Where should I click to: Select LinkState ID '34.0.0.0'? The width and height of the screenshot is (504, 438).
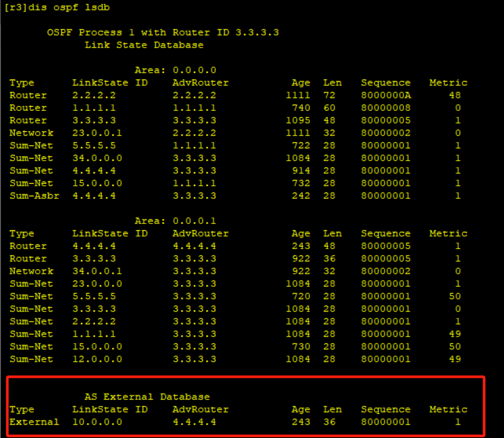[97, 158]
